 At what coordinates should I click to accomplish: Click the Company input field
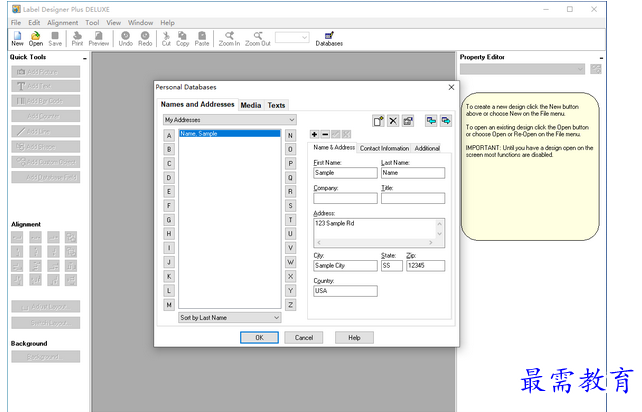click(345, 198)
